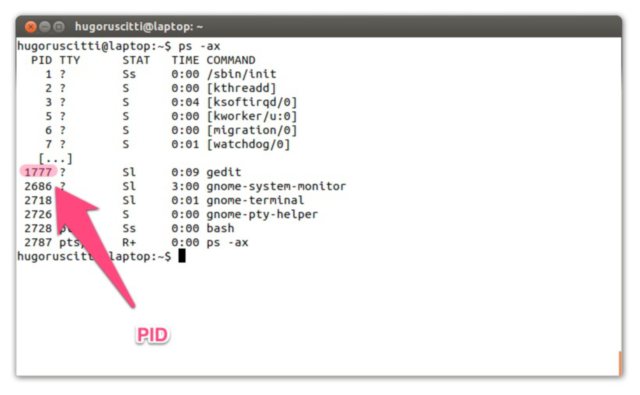Click the gedit command text
Viewport: 640px width, 395px height.
pyautogui.click(x=224, y=172)
